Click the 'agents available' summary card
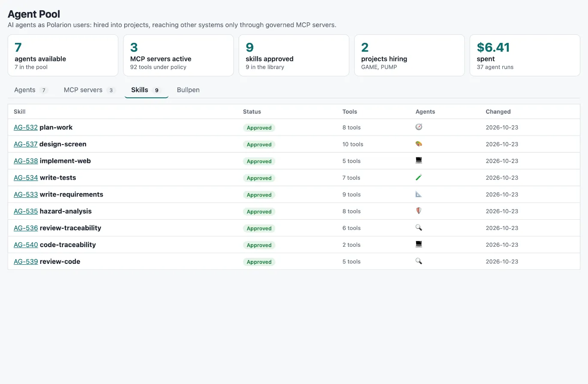Viewport: 588px width, 384px height. pos(63,55)
